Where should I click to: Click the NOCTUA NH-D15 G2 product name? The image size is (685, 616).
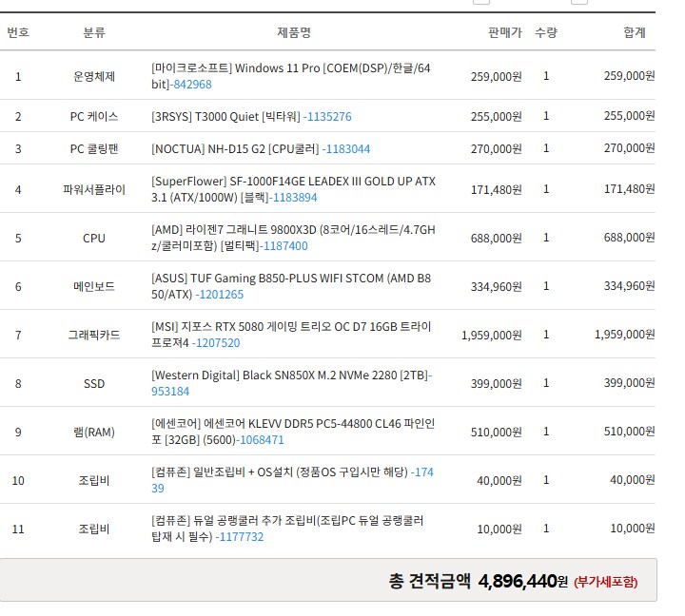(236, 149)
